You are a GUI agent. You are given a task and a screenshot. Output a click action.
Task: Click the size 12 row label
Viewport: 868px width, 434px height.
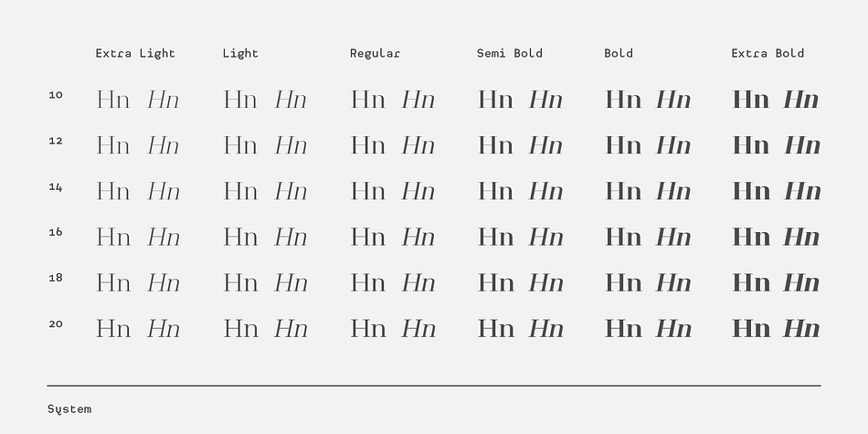point(56,141)
